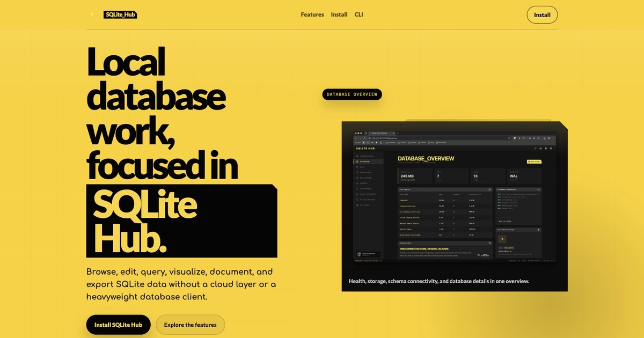This screenshot has width=644, height=338.
Task: Click the caption starting "Health, storage, schema connectivity"
Action: (x=439, y=281)
